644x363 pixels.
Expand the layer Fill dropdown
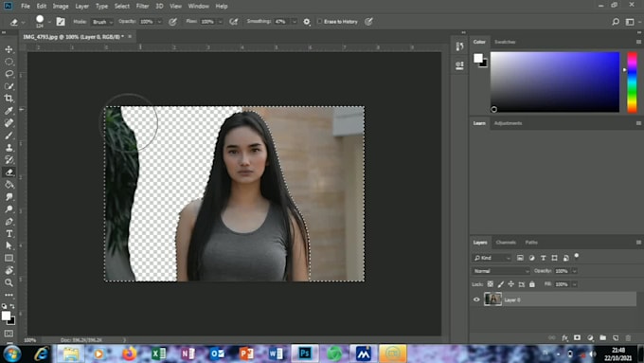pos(575,284)
